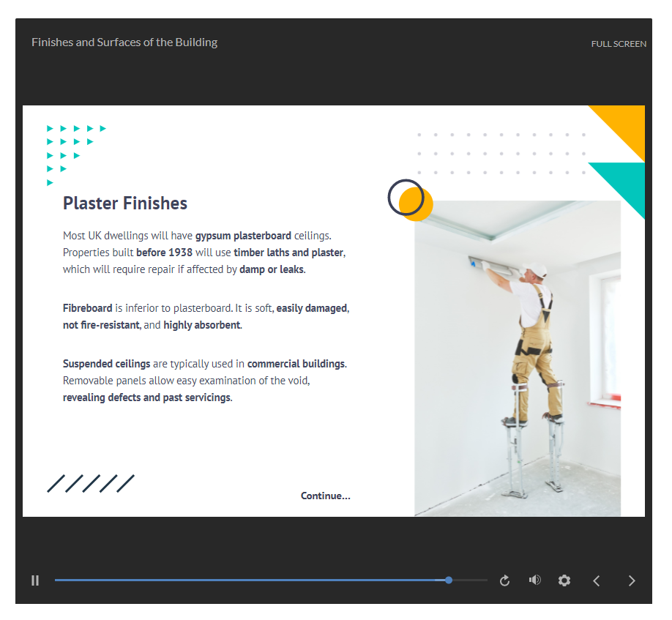Go to previous slide arrow
The image size is (672, 620).
(x=596, y=580)
